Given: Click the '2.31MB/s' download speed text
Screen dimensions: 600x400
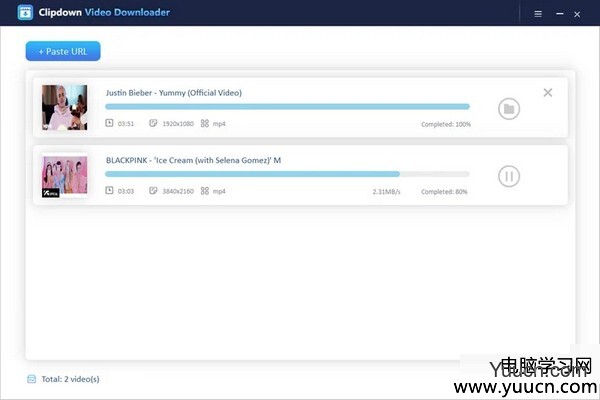Looking at the screenshot, I should click(386, 192).
